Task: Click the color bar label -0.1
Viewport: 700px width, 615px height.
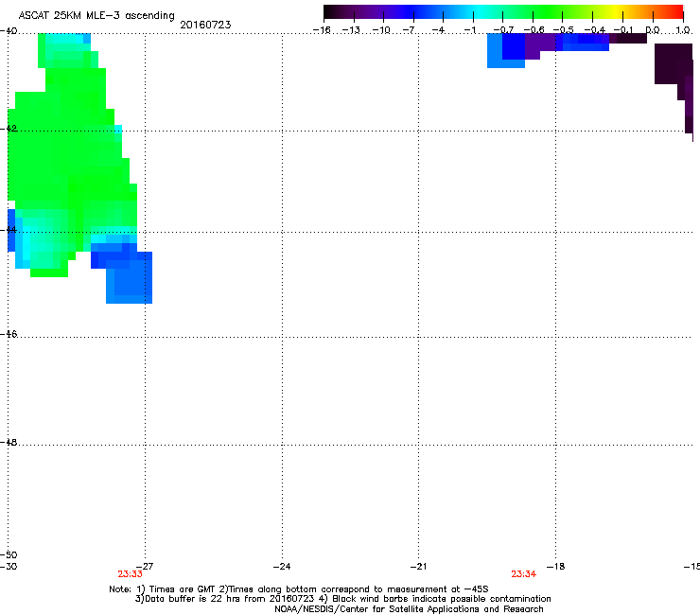Action: coord(623,30)
